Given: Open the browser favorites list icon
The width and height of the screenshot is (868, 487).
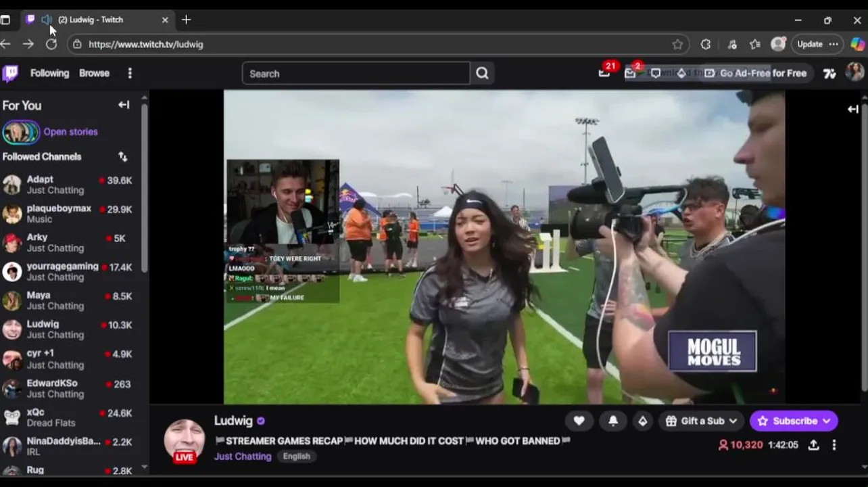Looking at the screenshot, I should click(755, 44).
